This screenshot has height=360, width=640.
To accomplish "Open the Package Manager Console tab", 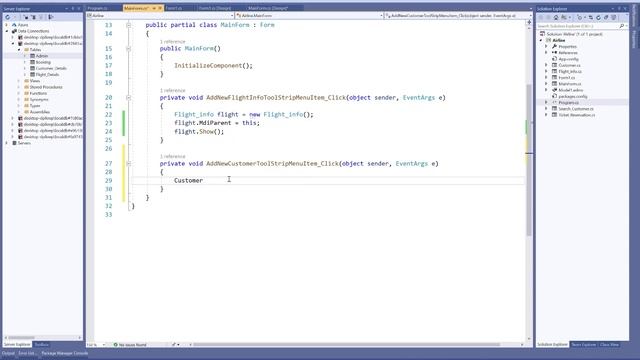I will click(64, 353).
